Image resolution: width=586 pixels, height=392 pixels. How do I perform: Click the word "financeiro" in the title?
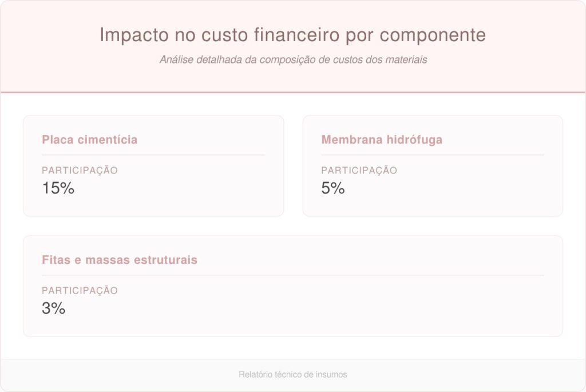300,35
